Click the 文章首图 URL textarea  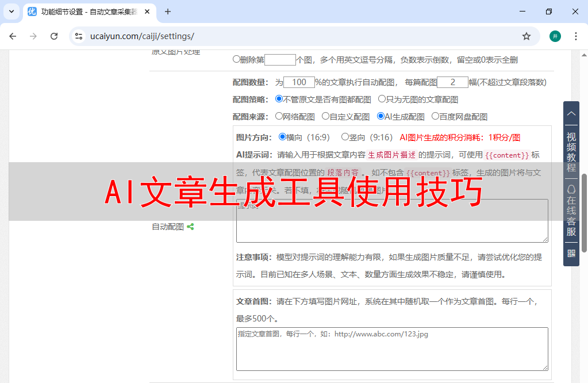[392, 349]
